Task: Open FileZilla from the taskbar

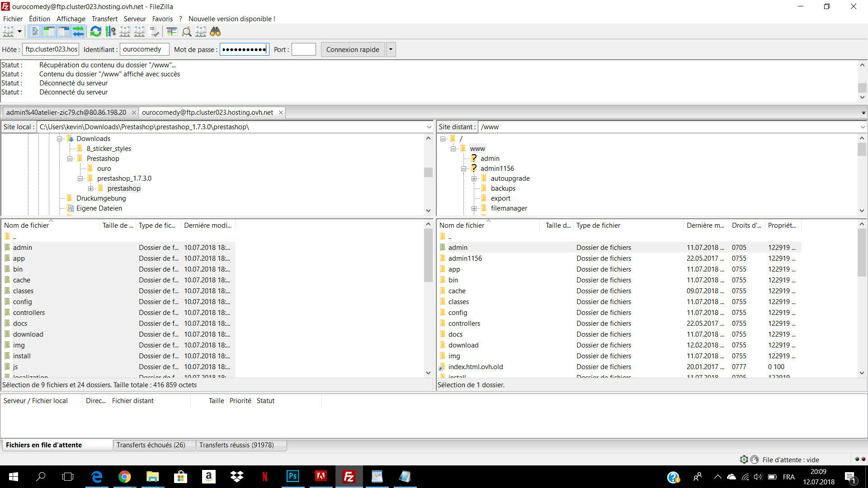Action: pyautogui.click(x=349, y=477)
